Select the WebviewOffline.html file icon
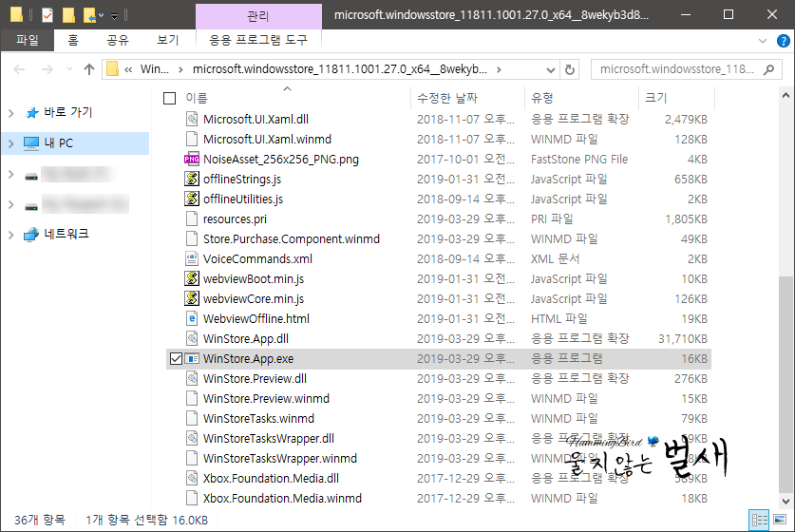The height and width of the screenshot is (532, 795). tap(192, 319)
